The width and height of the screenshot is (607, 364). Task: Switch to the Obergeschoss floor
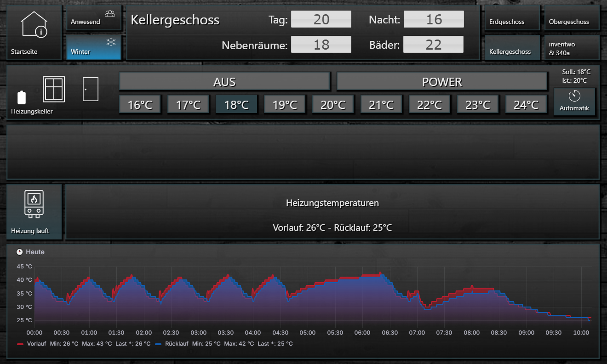(x=572, y=18)
